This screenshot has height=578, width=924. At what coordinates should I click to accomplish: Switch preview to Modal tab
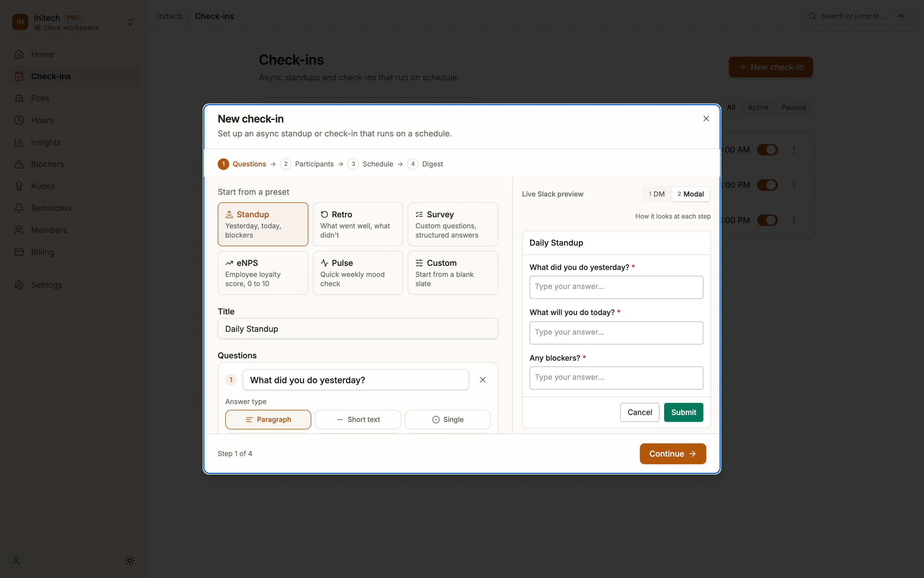click(x=690, y=194)
